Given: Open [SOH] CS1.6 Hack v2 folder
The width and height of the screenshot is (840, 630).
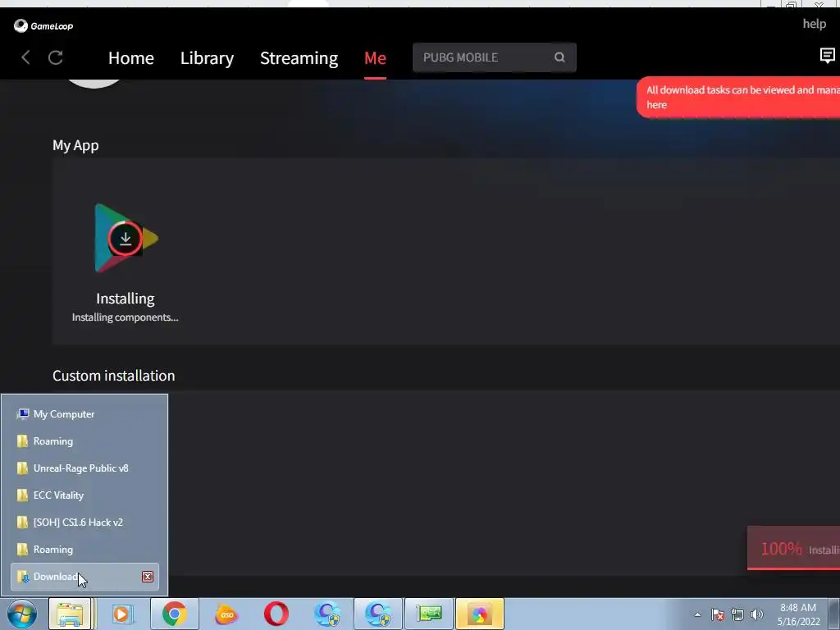Looking at the screenshot, I should (84, 523).
